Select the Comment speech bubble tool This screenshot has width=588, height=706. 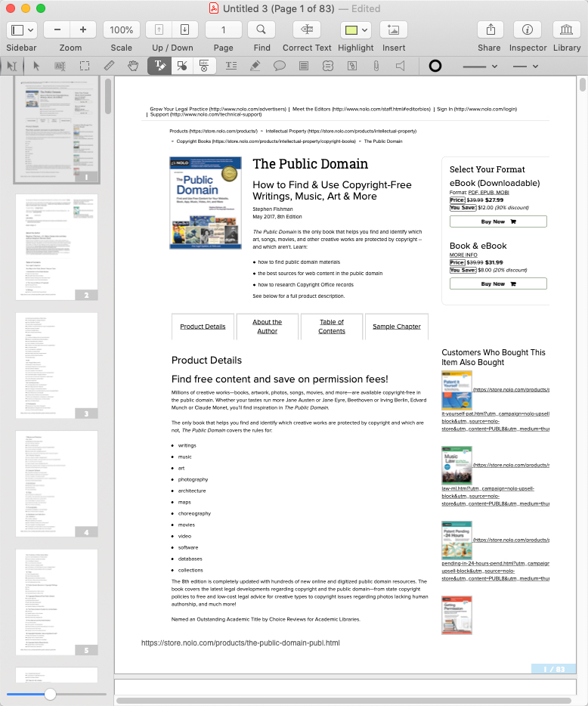280,67
